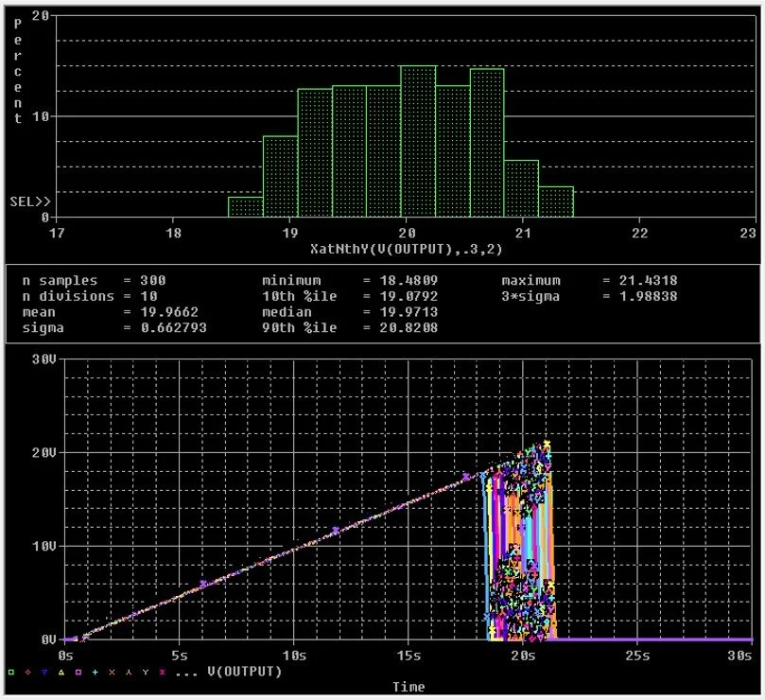The height and width of the screenshot is (700, 765).
Task: Select the orange X trace symbol in legend
Action: 112,673
